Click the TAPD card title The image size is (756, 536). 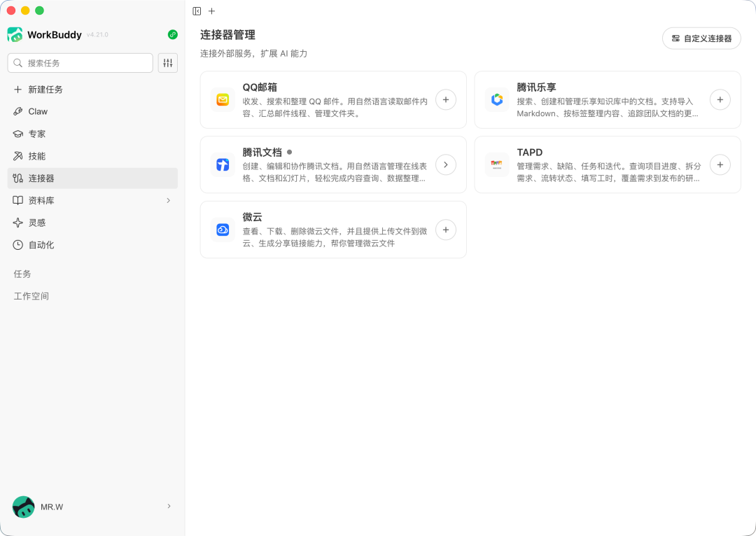(x=530, y=153)
